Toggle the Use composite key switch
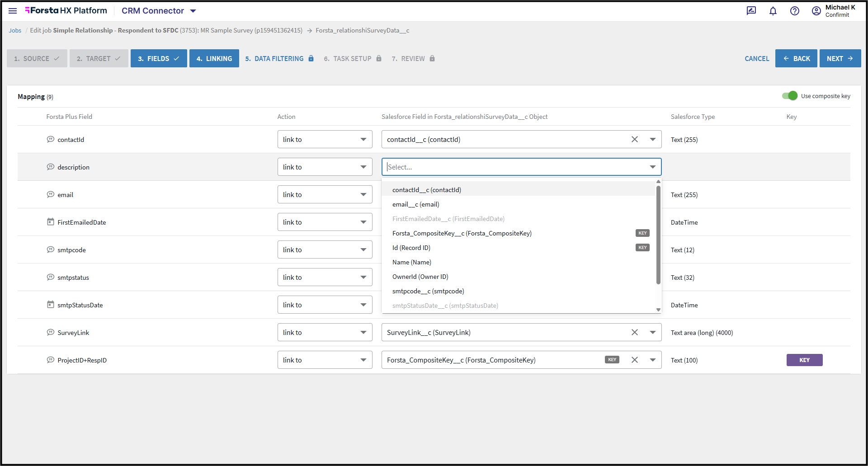868x466 pixels. [x=790, y=96]
